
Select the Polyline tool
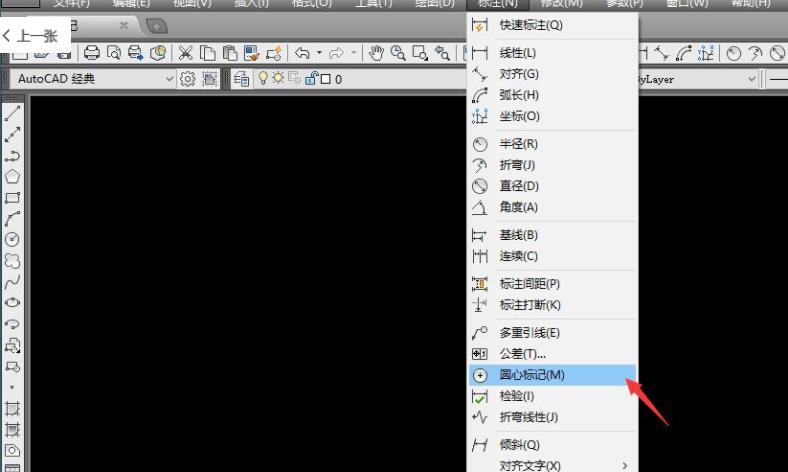[13, 155]
